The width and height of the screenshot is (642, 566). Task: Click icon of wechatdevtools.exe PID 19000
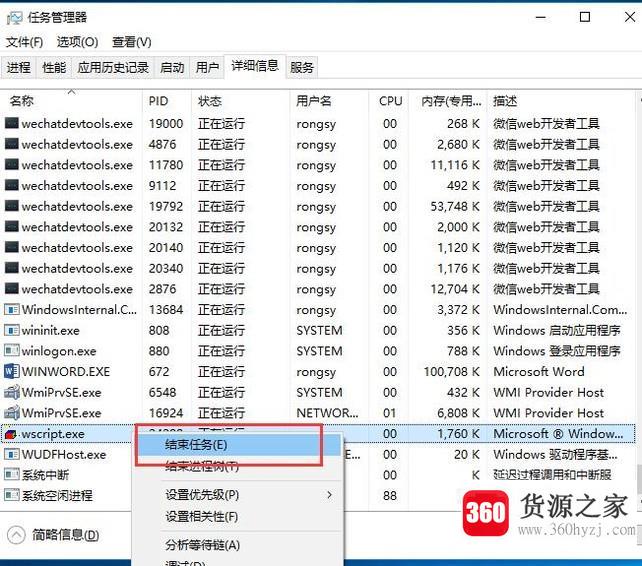(11, 123)
